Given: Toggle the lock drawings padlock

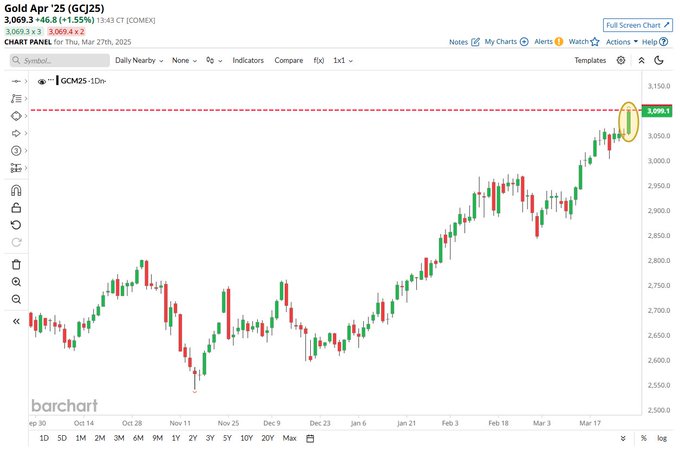Looking at the screenshot, I should (x=16, y=208).
